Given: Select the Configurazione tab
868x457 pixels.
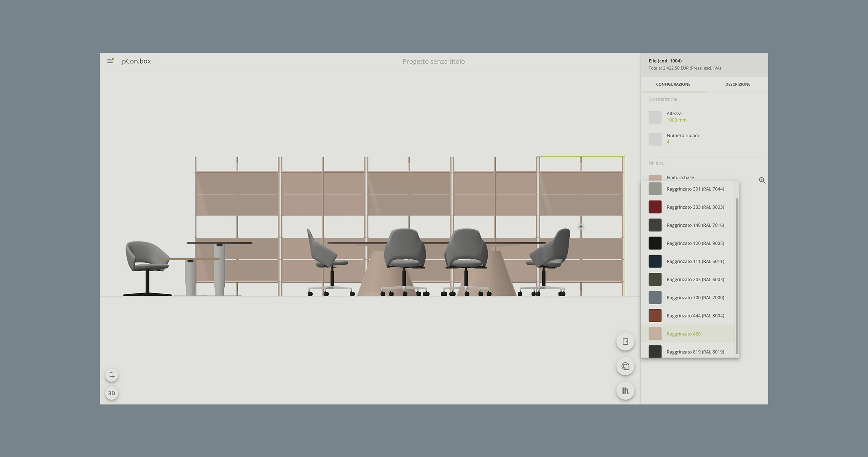Looking at the screenshot, I should [673, 84].
